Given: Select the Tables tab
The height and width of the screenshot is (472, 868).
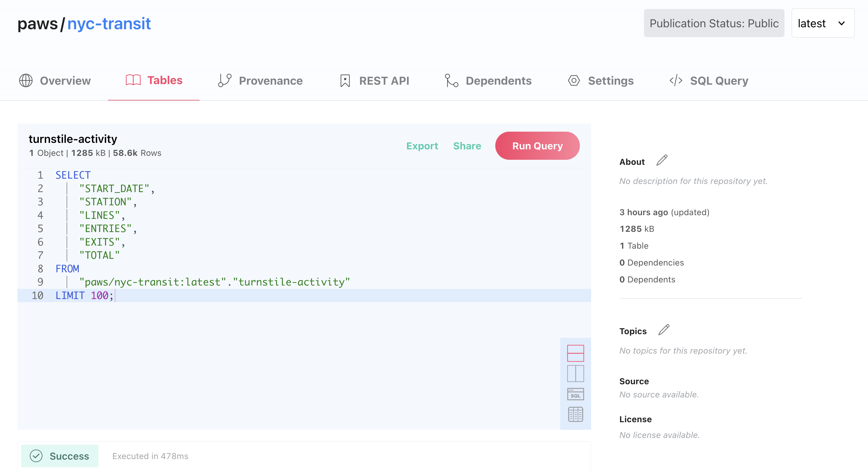Looking at the screenshot, I should click(154, 80).
